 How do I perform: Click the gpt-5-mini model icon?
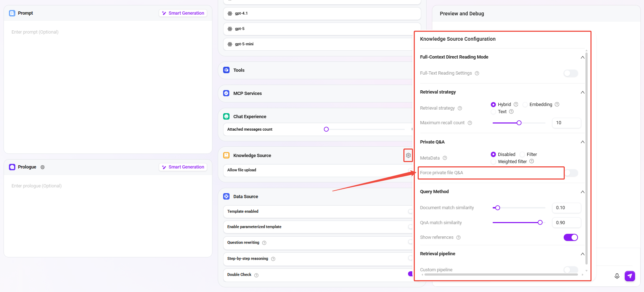[x=230, y=44]
